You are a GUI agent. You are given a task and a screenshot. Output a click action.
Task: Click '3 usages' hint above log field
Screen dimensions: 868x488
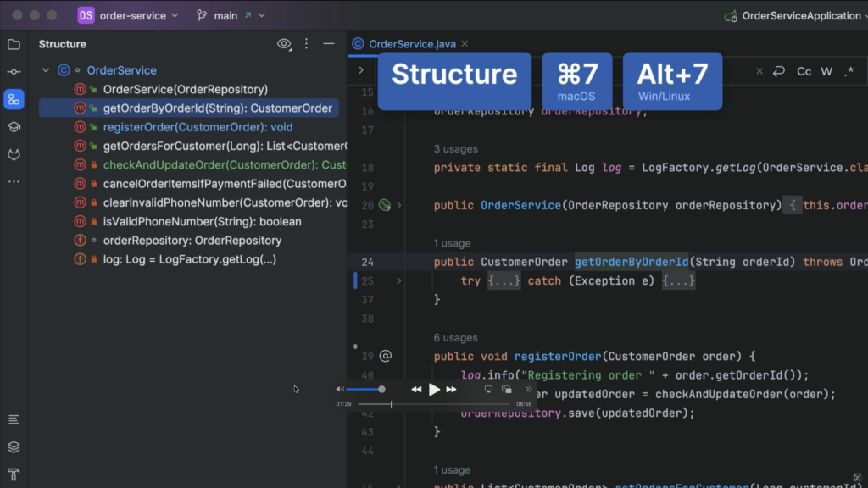coord(455,149)
